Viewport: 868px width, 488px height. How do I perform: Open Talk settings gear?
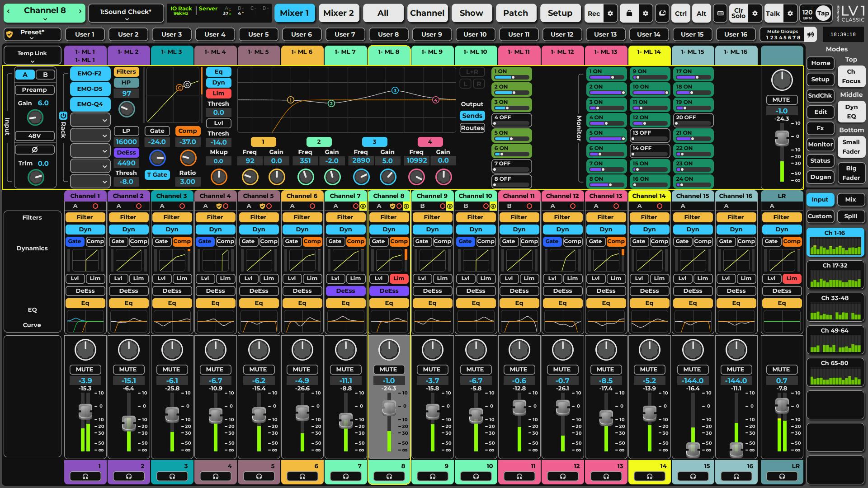tap(790, 14)
